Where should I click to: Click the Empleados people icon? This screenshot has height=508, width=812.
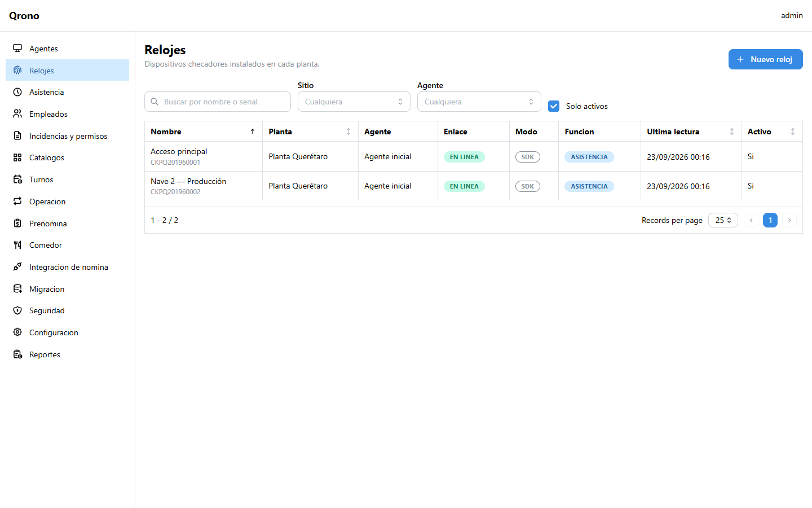pos(17,114)
